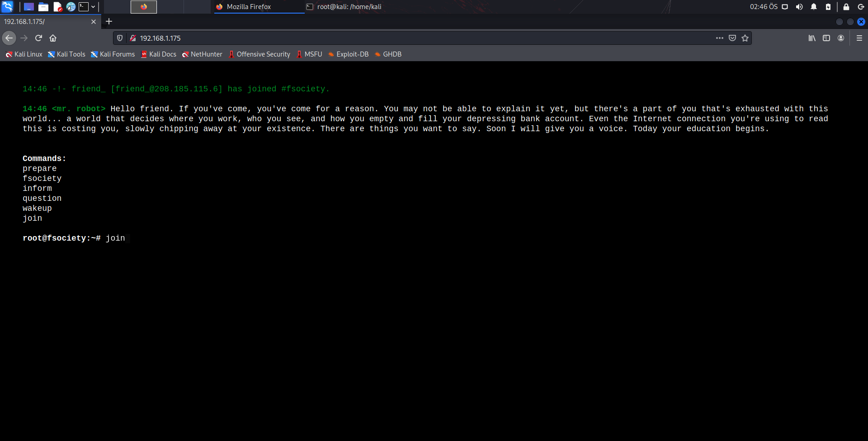Open the Offensive Security bookmark
This screenshot has height=441, width=868.
259,54
